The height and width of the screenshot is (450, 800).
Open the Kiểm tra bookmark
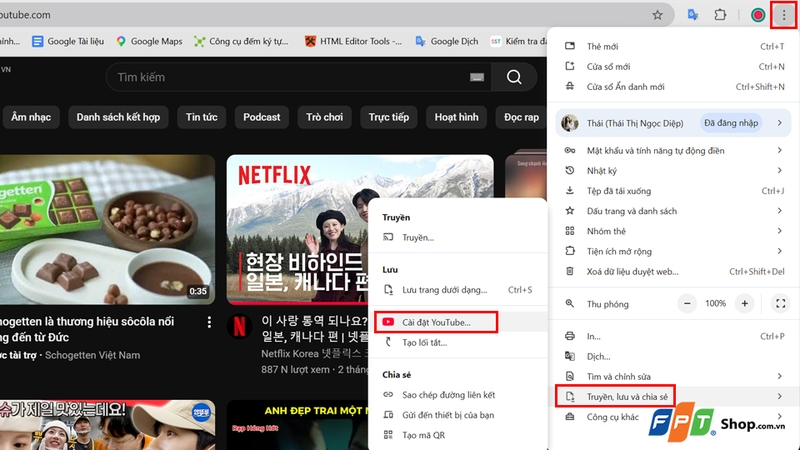tap(518, 41)
